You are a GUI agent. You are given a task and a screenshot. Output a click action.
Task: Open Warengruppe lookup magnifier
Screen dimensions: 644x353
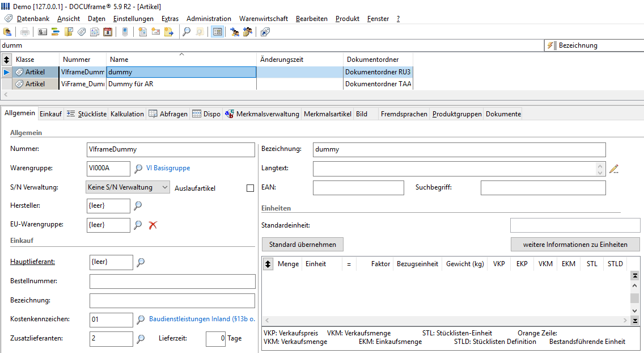coord(138,169)
